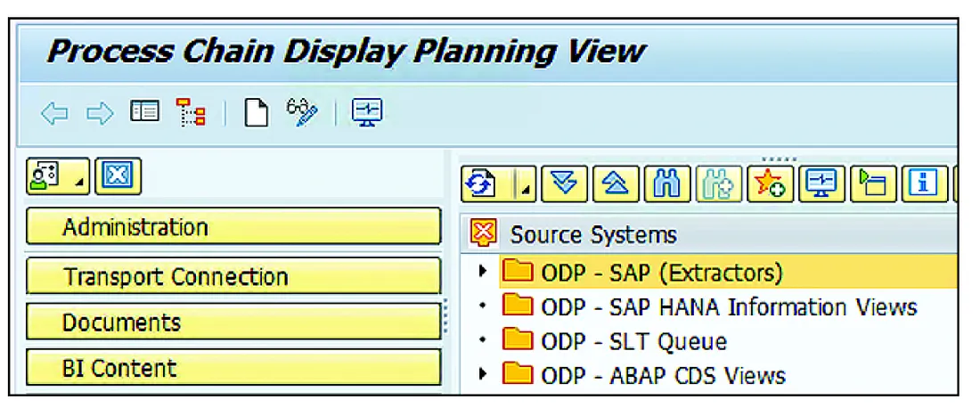Create new with the blank page icon
The height and width of the screenshot is (416, 980).
tap(255, 113)
